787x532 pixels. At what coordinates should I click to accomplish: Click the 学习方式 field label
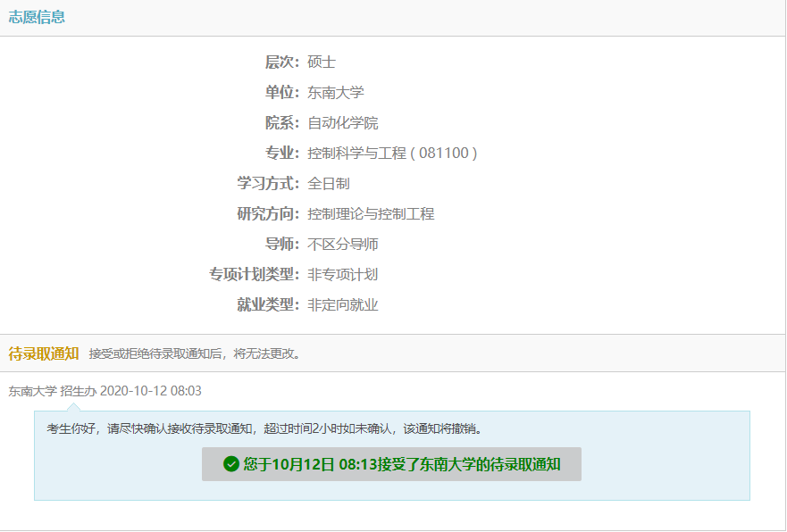[x=268, y=184]
